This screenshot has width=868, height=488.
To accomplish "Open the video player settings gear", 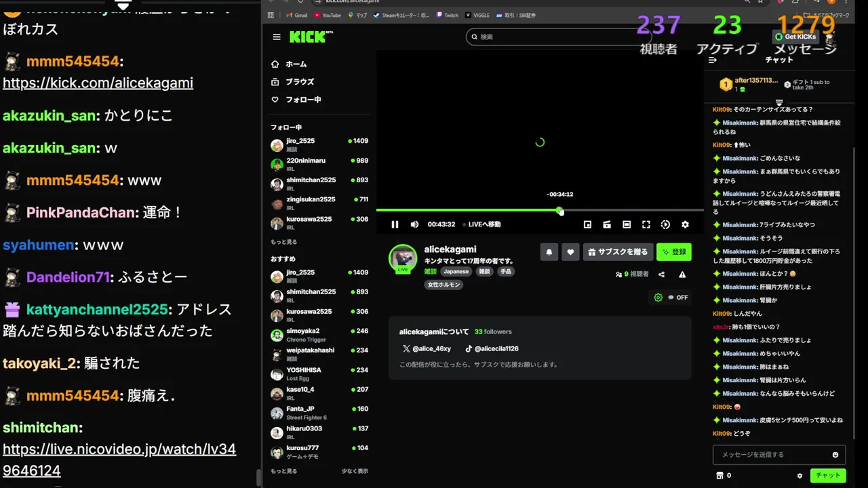I will coord(685,224).
